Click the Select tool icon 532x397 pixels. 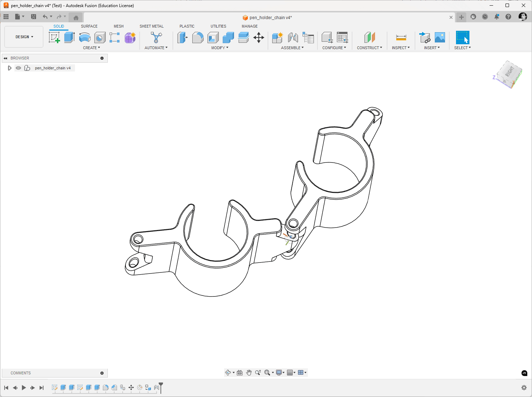tap(463, 38)
